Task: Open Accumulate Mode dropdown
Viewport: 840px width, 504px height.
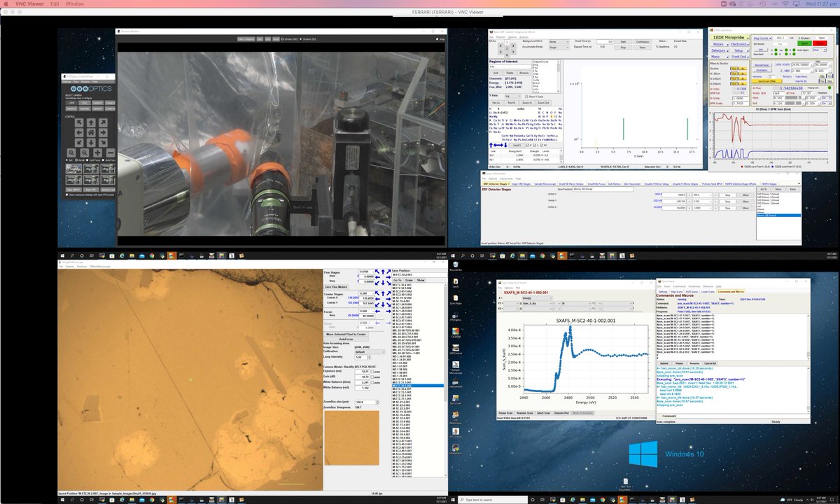Action: (559, 48)
